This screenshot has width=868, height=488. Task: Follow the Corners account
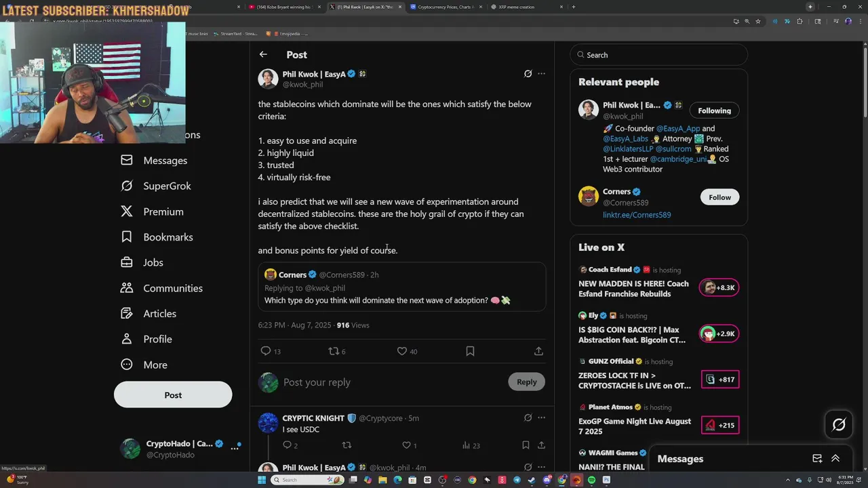(x=719, y=197)
